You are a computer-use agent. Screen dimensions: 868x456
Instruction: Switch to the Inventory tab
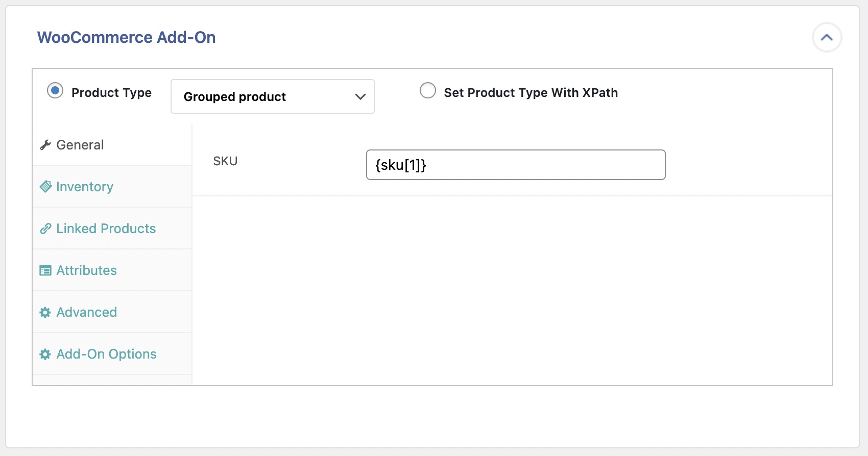tap(112, 187)
